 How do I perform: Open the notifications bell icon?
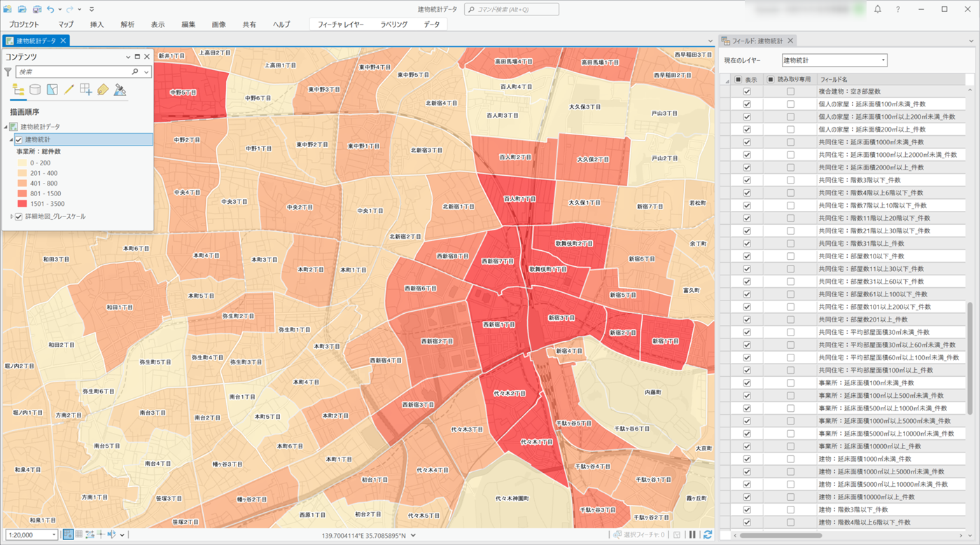click(x=878, y=9)
